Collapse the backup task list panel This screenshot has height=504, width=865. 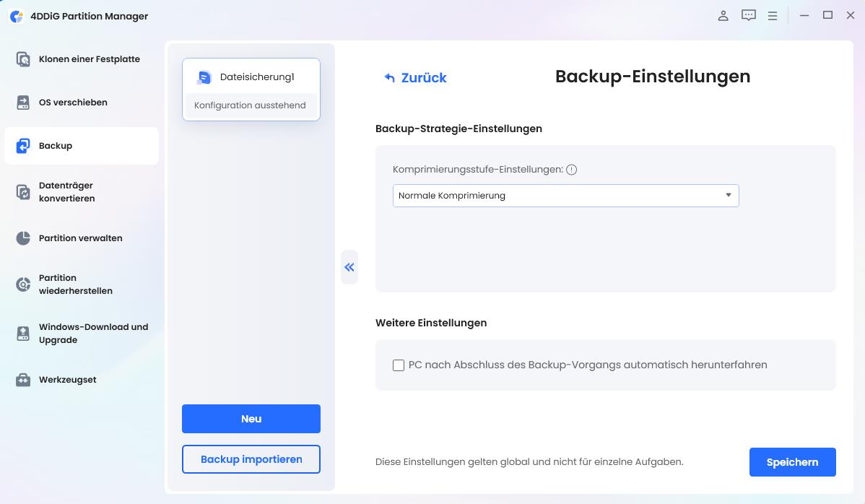(x=349, y=267)
